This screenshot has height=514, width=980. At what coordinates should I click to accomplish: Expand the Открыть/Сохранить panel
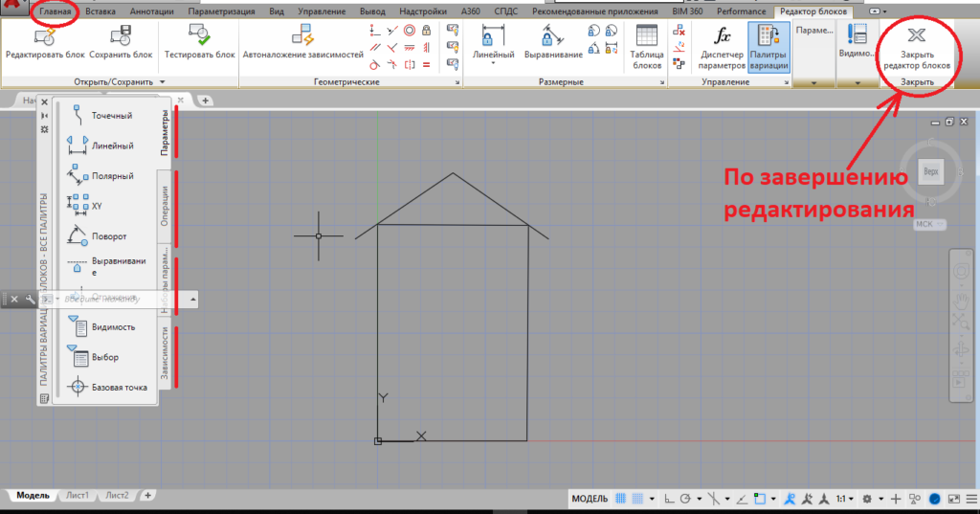click(x=163, y=82)
